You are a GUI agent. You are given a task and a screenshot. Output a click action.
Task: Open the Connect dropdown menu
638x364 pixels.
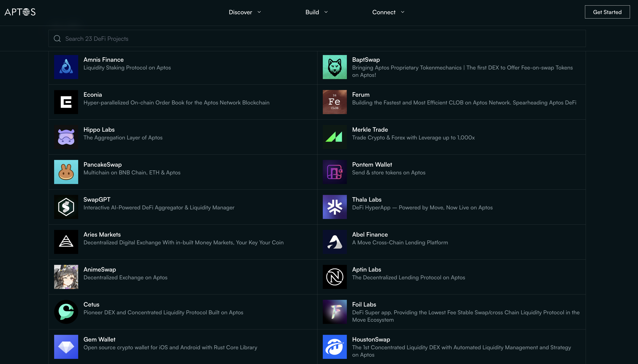(388, 12)
